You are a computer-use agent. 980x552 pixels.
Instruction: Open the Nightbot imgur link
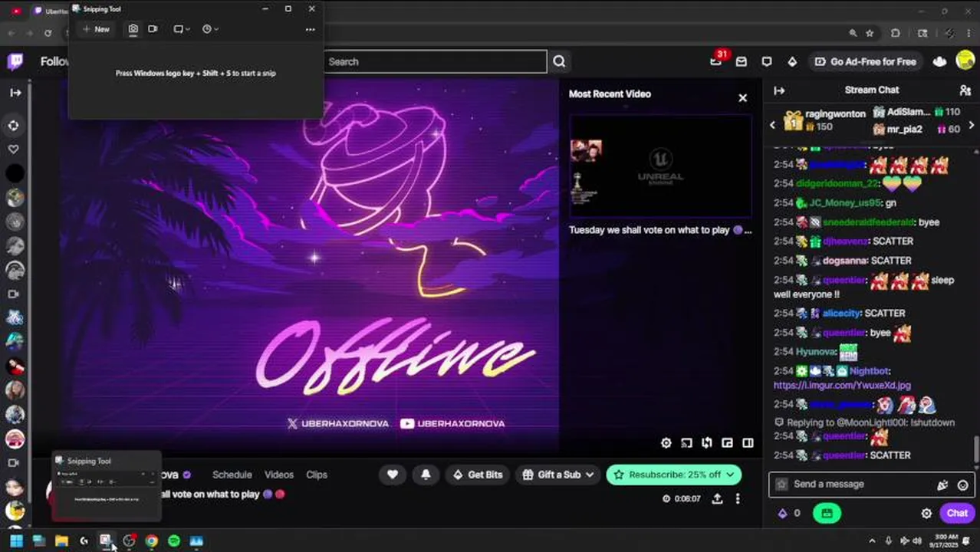click(x=842, y=386)
